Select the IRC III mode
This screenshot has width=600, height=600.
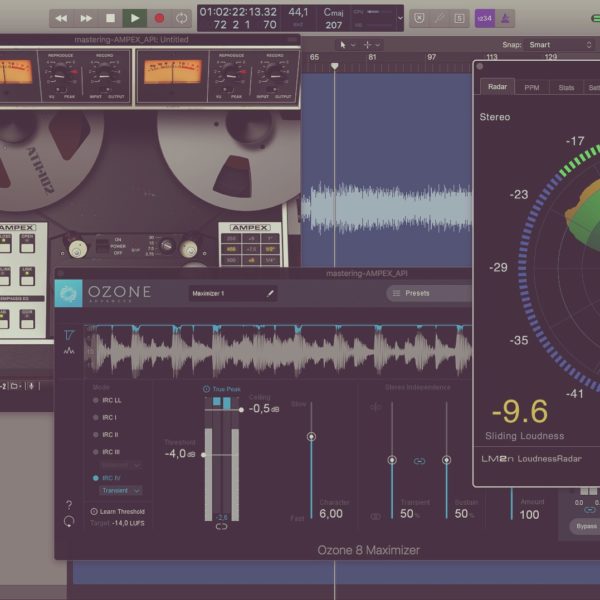106,452
